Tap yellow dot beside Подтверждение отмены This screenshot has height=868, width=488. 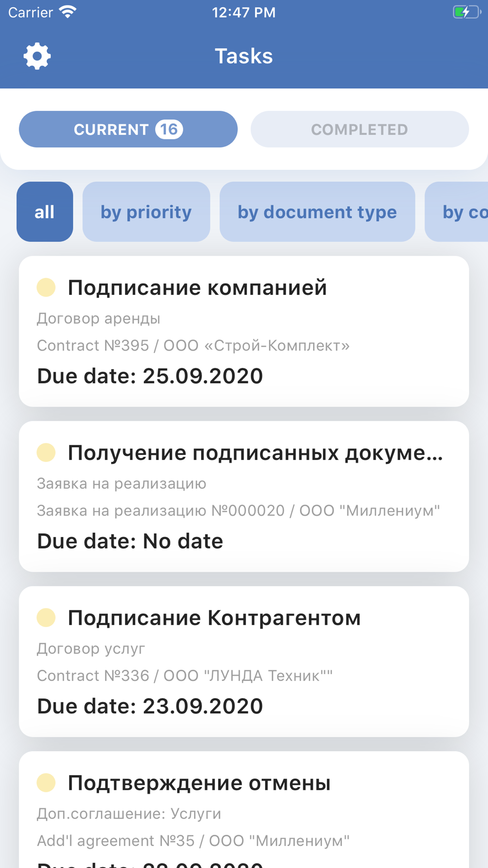tap(46, 783)
